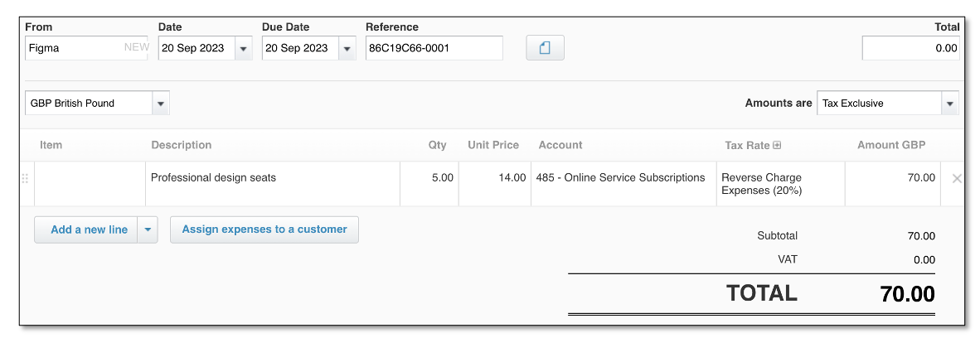
Task: Click the Unit Price cell showing 14.00
Action: tap(495, 184)
